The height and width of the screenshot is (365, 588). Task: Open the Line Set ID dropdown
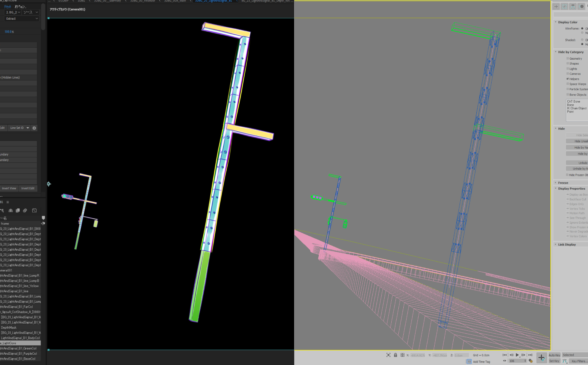point(19,128)
